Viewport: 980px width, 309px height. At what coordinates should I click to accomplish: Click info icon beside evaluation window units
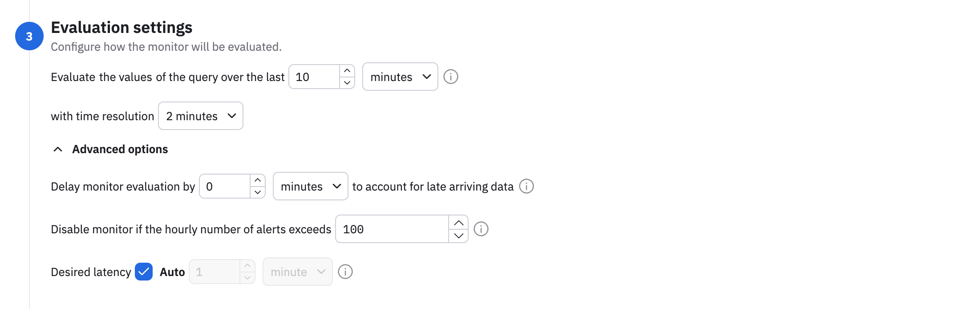tap(450, 77)
